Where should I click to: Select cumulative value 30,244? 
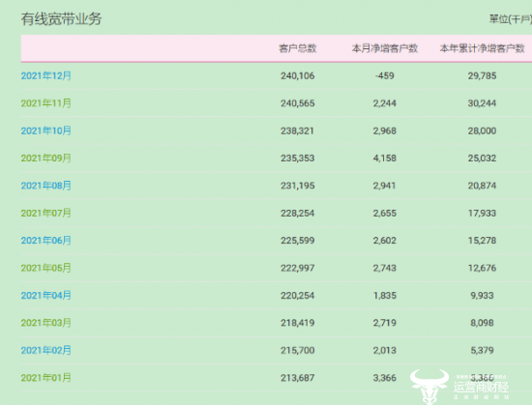pos(482,103)
